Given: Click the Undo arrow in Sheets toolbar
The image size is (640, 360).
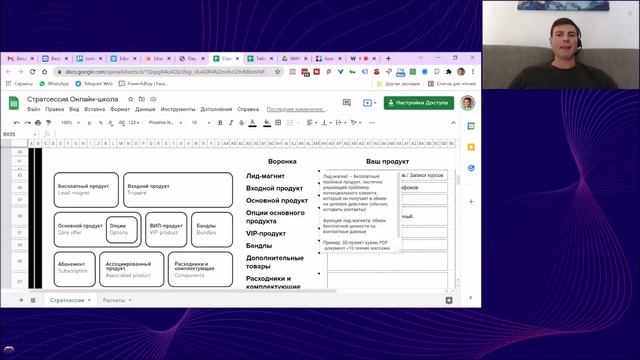Looking at the screenshot, I should [17, 122].
